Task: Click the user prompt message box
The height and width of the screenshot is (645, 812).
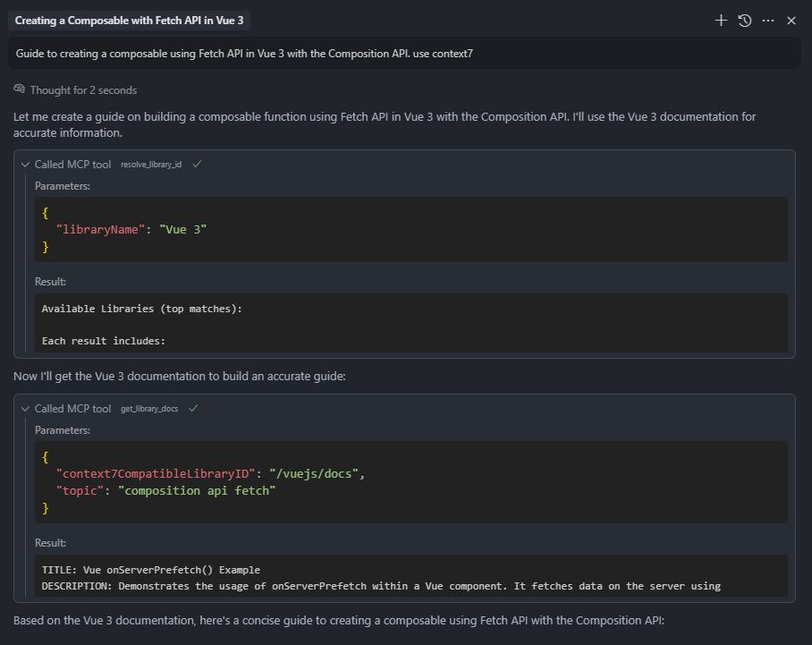Action: (404, 54)
